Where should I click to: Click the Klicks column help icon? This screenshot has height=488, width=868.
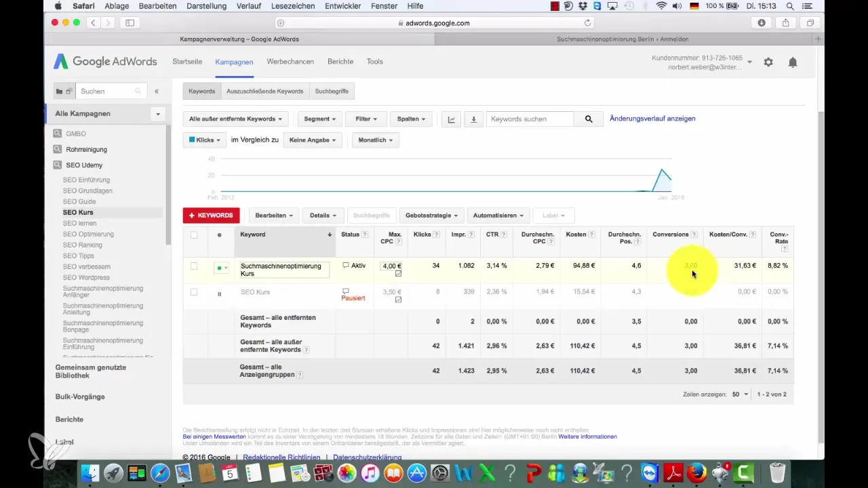point(437,235)
